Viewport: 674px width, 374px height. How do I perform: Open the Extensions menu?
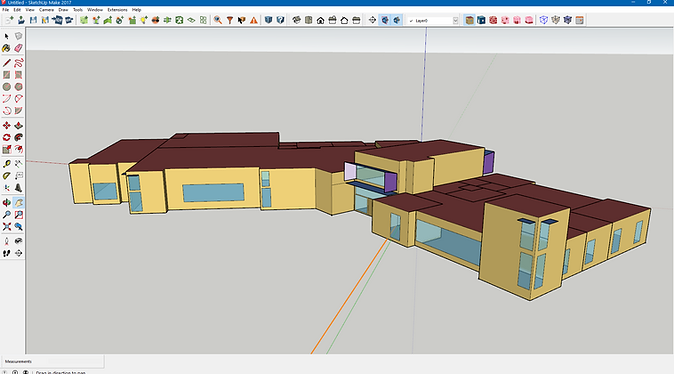pyautogui.click(x=117, y=9)
